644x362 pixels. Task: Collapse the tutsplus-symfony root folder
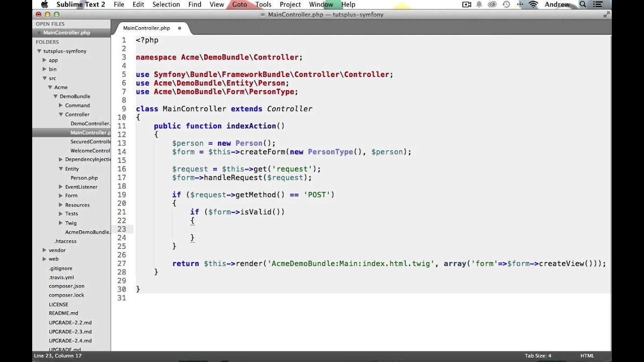[39, 51]
